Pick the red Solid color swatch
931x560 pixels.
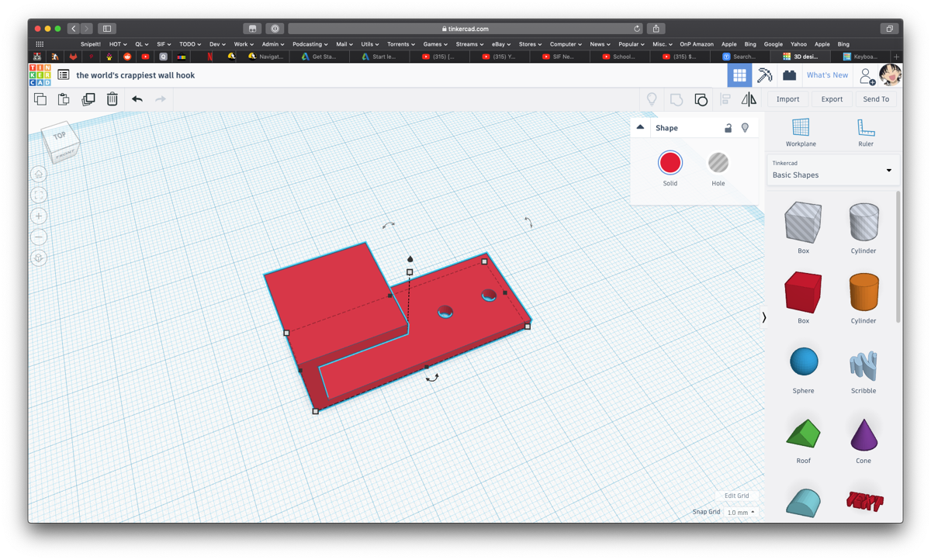(x=670, y=163)
